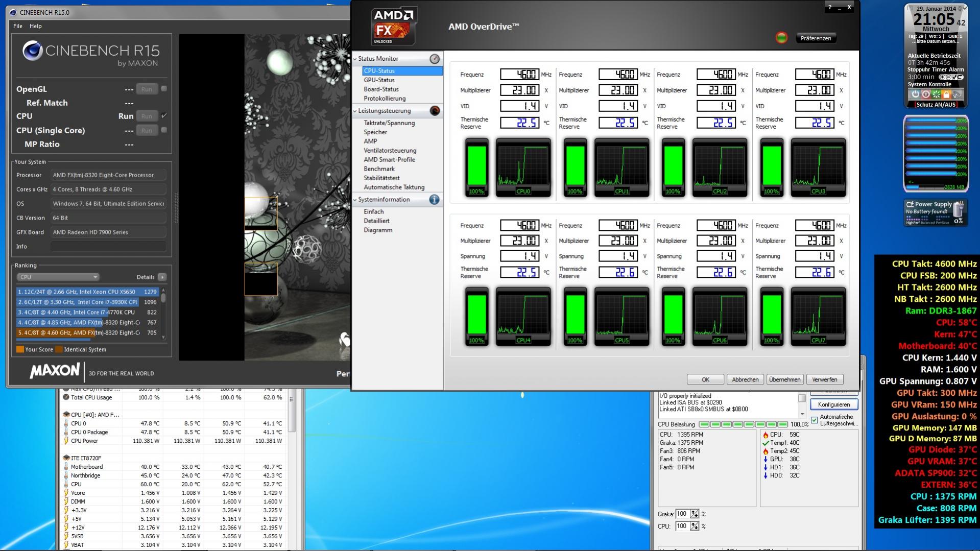Toggle the CPU test checkbox
Image resolution: width=980 pixels, height=551 pixels.
(164, 116)
